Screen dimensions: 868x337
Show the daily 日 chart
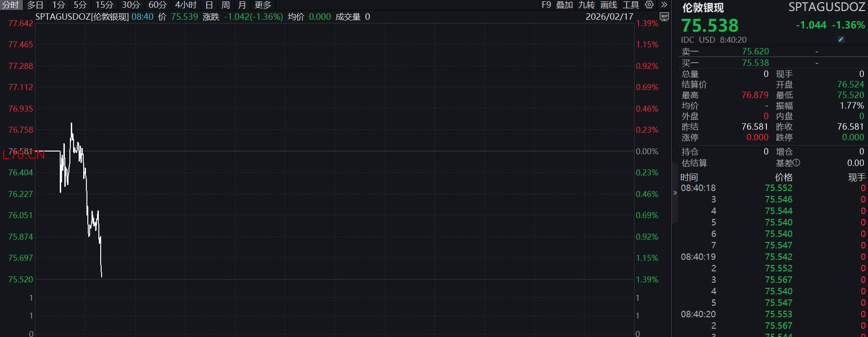point(209,5)
